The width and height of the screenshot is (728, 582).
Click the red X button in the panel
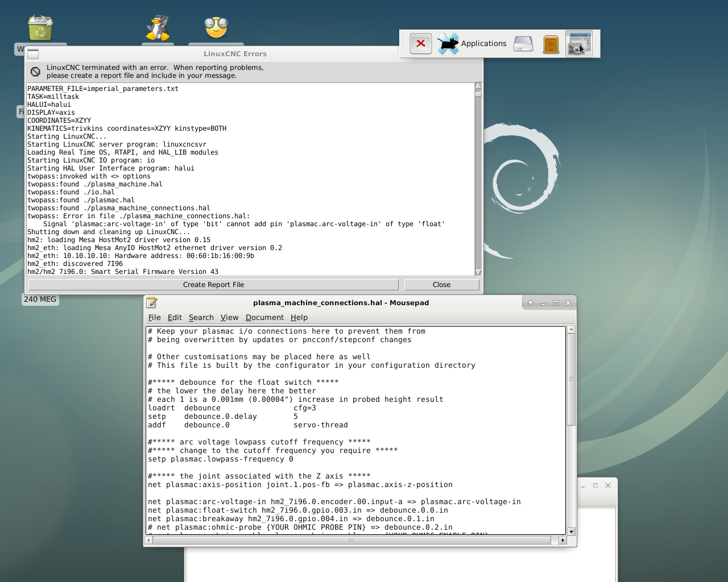click(421, 44)
